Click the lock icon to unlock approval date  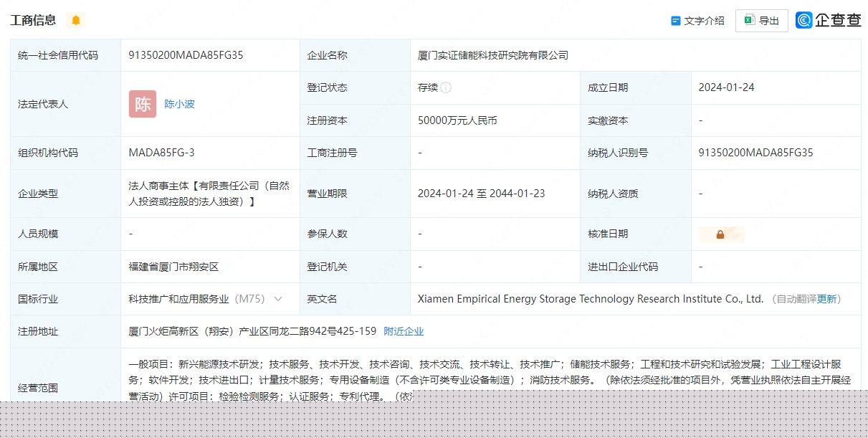point(721,234)
